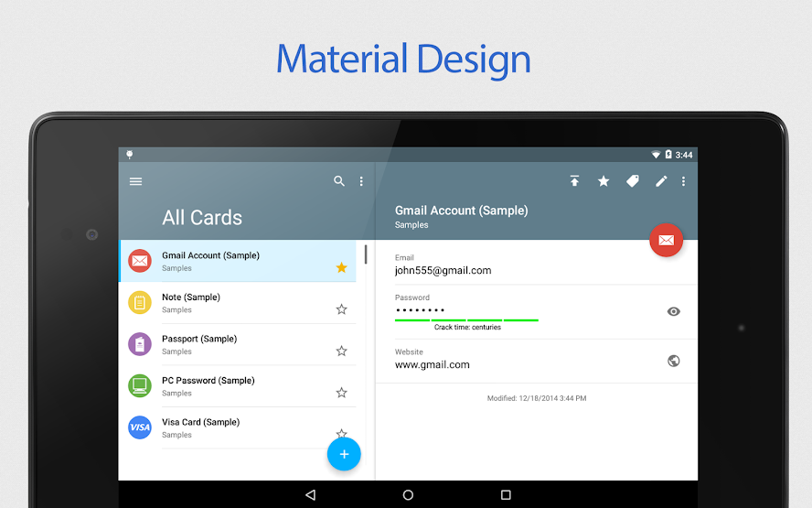Click the All Cards title

202,218
